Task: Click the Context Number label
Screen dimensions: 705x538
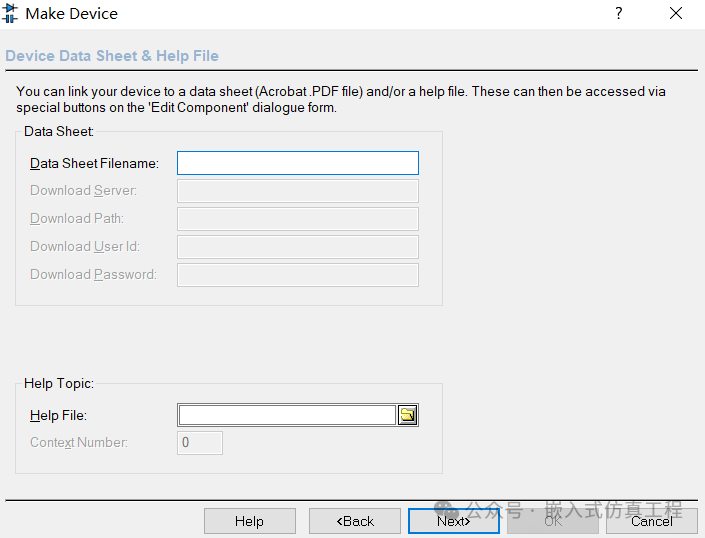Action: [79, 443]
